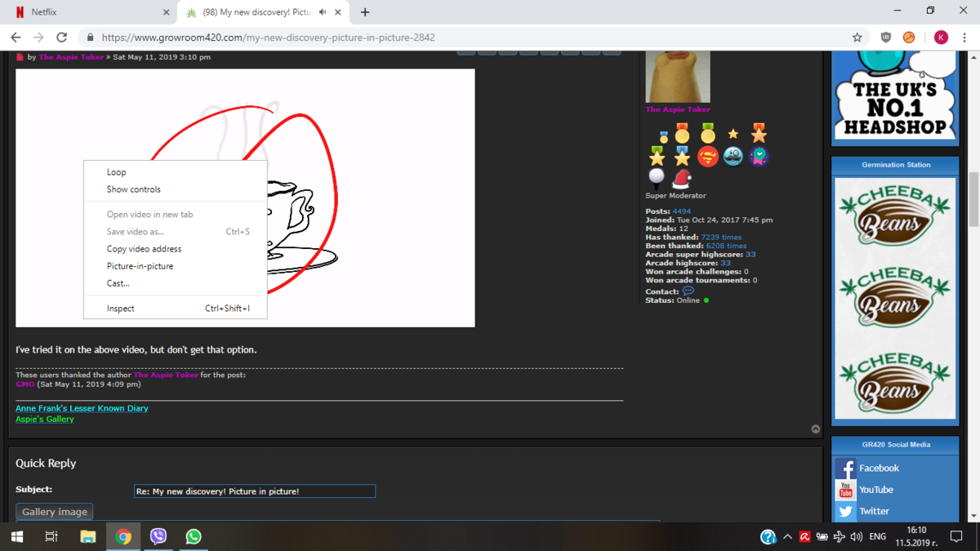Viewport: 980px width, 551px height.
Task: Open Viber from the taskbar
Action: click(158, 536)
